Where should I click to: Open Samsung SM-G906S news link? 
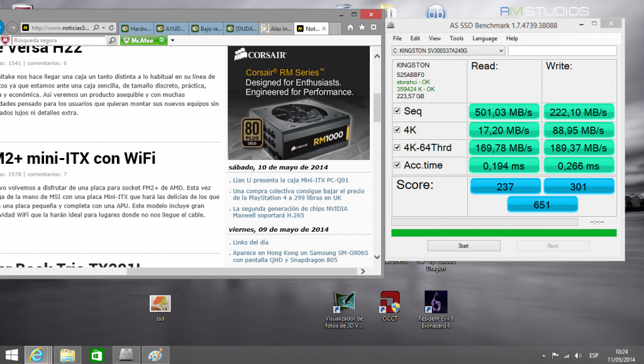(x=300, y=256)
